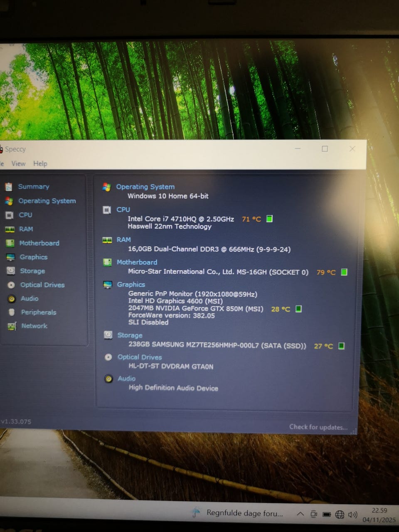
Task: Click the green indicator next to CPU temperature
Action: click(269, 219)
